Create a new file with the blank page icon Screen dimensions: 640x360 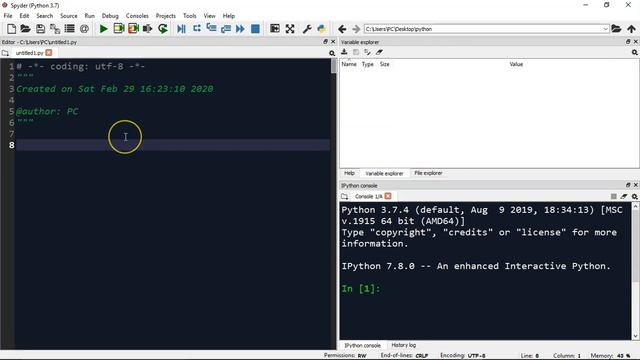[11, 29]
